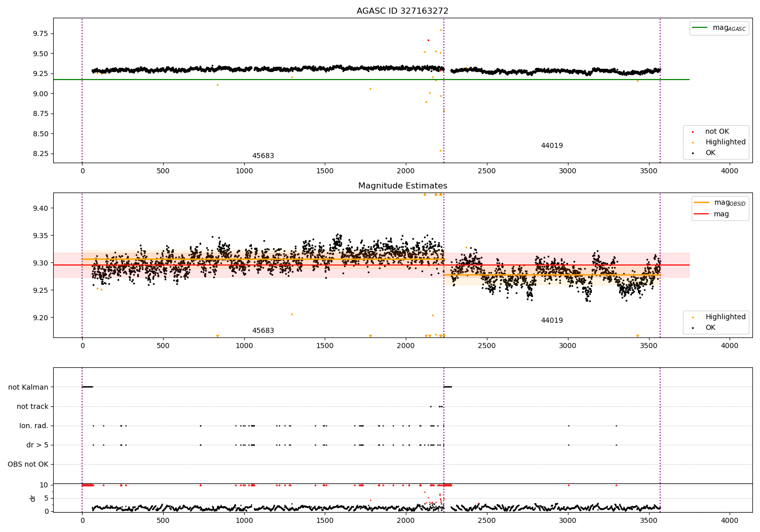760x532 pixels.
Task: Click 'Highlighted' in the AGASC plot legend
Action: tap(725, 142)
